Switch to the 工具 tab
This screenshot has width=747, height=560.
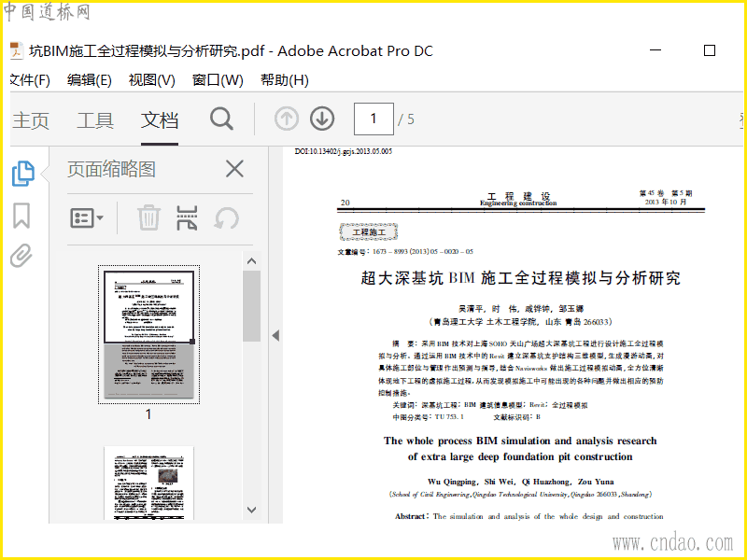tap(95, 120)
